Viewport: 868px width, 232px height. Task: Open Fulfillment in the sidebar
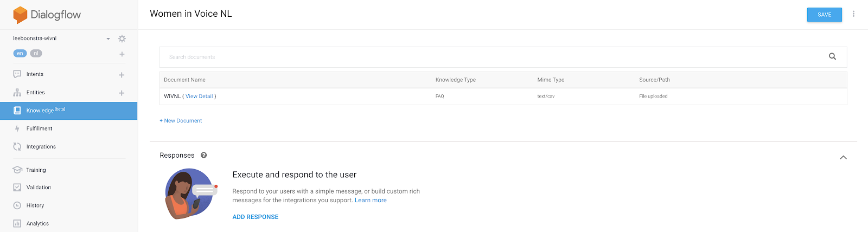coord(39,128)
